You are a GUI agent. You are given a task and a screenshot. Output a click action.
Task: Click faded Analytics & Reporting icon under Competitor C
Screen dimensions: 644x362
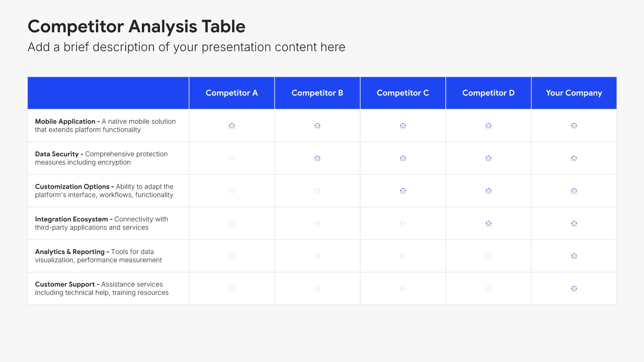coord(403,256)
